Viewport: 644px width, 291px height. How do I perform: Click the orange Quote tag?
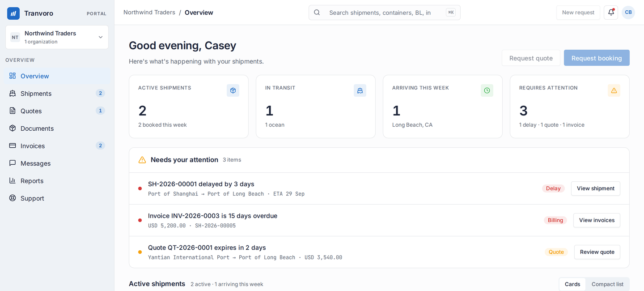[x=556, y=252]
